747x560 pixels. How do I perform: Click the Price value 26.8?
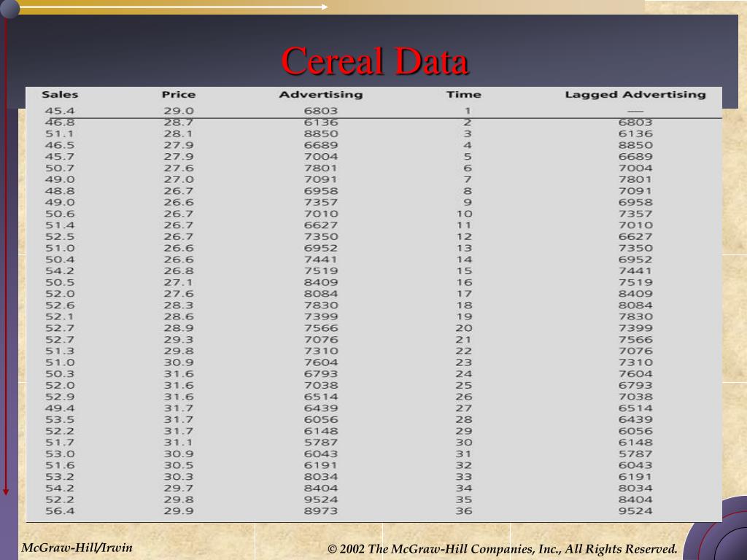point(179,271)
